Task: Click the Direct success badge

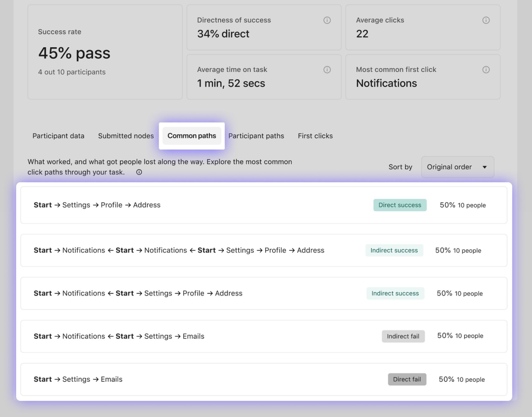Action: pyautogui.click(x=400, y=205)
